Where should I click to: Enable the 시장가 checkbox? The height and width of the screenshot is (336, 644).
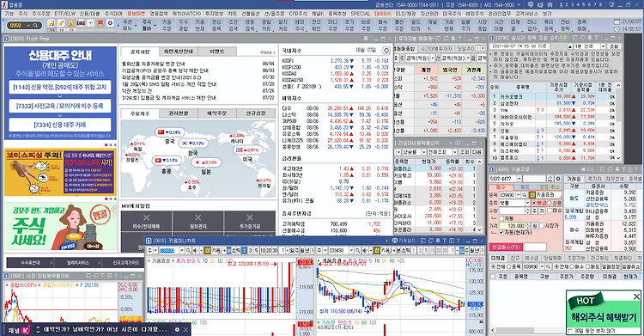coord(542,226)
